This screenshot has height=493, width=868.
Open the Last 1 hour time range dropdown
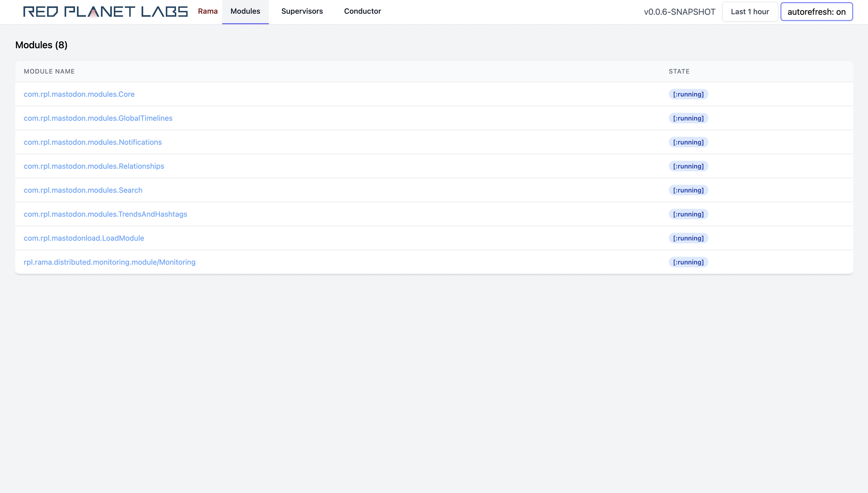click(750, 12)
